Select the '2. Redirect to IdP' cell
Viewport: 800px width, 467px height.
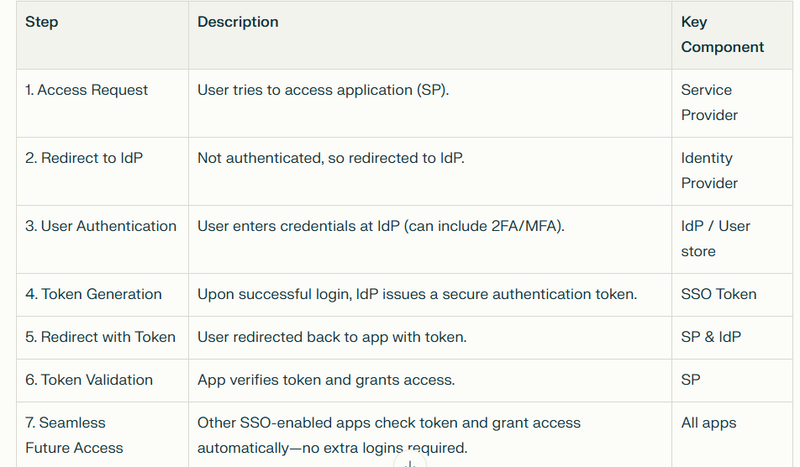point(102,171)
